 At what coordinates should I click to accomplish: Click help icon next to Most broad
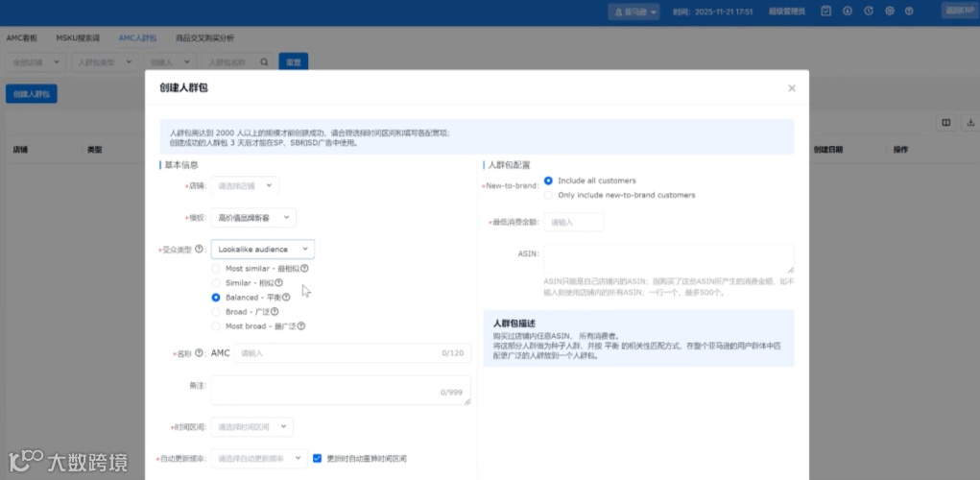(301, 326)
